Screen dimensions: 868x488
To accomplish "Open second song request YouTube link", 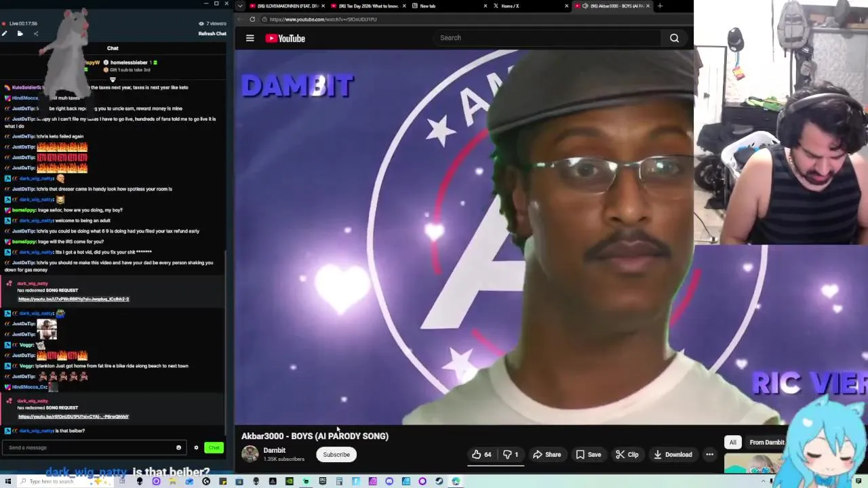I will coord(73,417).
